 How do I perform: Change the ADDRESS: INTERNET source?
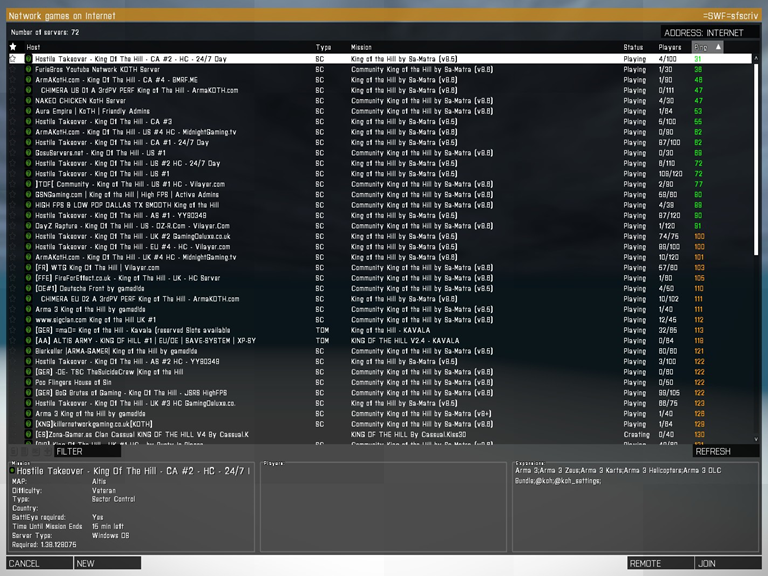(710, 33)
